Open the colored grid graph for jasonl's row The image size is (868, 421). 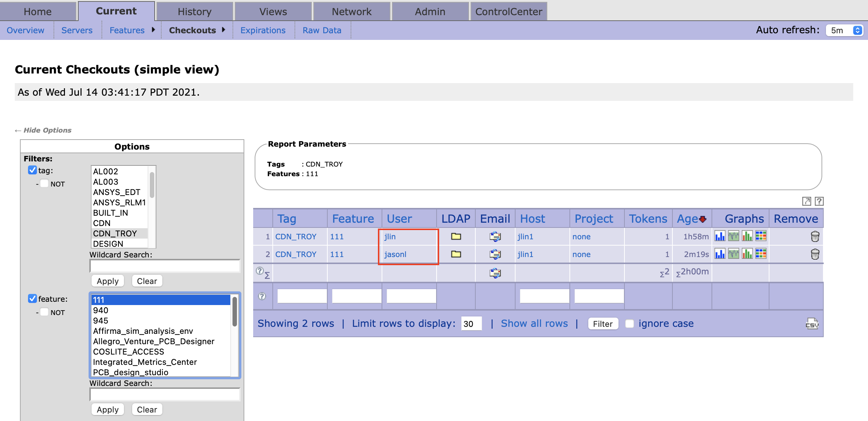761,254
